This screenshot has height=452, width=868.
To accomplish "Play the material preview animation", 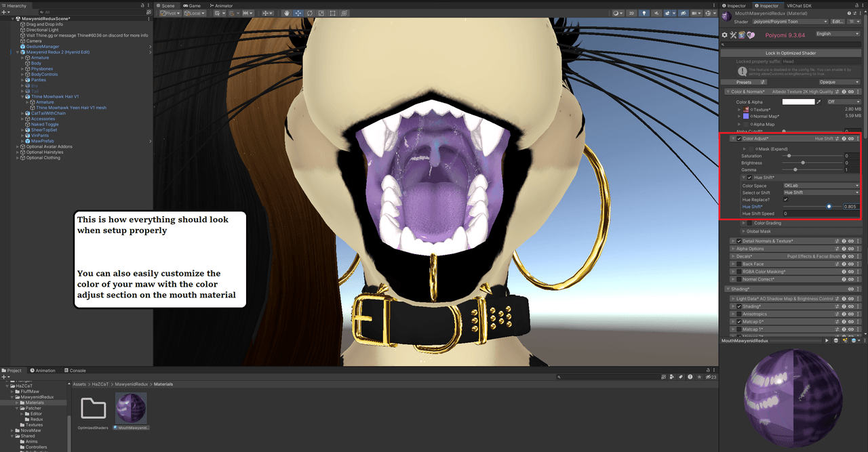I will (827, 341).
